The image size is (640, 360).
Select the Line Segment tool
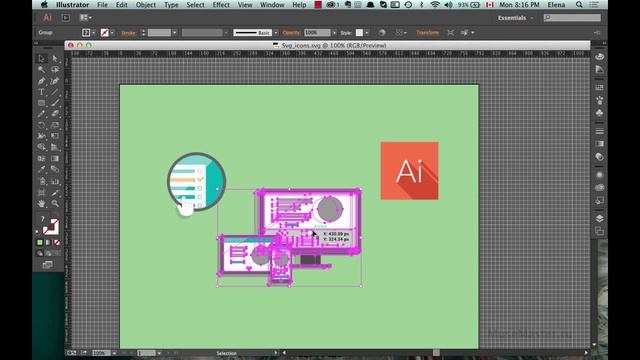click(x=55, y=92)
